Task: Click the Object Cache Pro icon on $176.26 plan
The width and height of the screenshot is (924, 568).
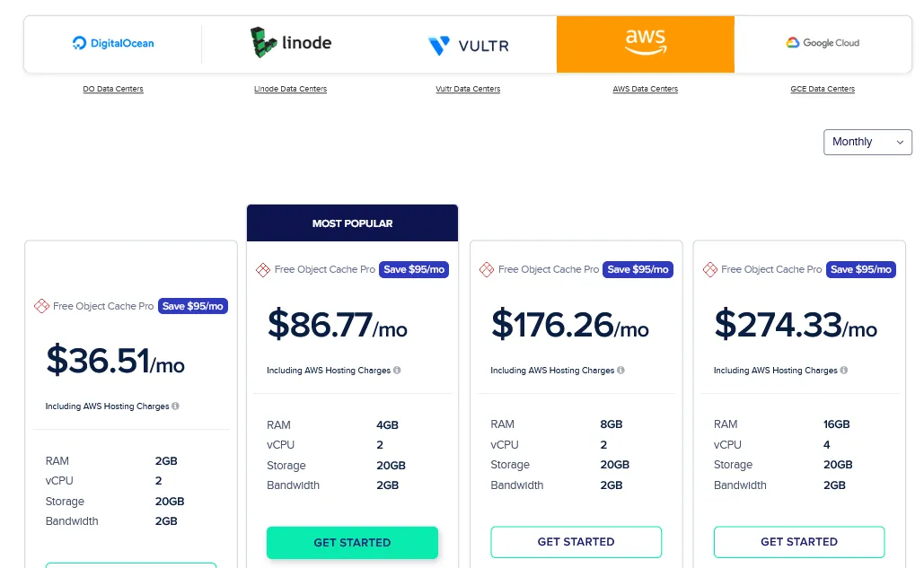Action: pyautogui.click(x=486, y=269)
